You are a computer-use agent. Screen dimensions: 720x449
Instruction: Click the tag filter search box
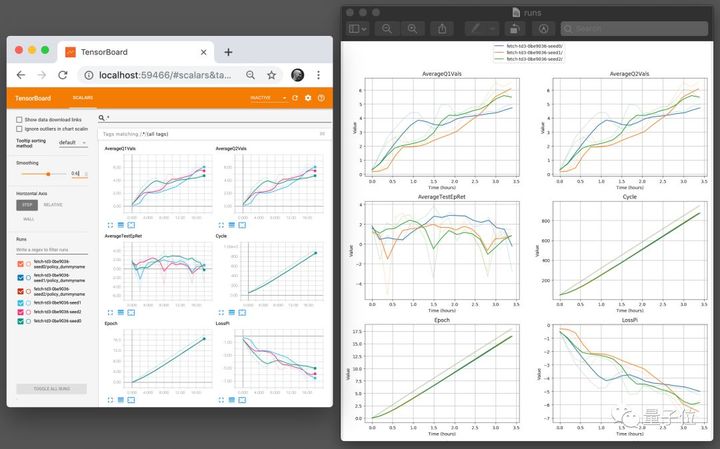coord(214,118)
